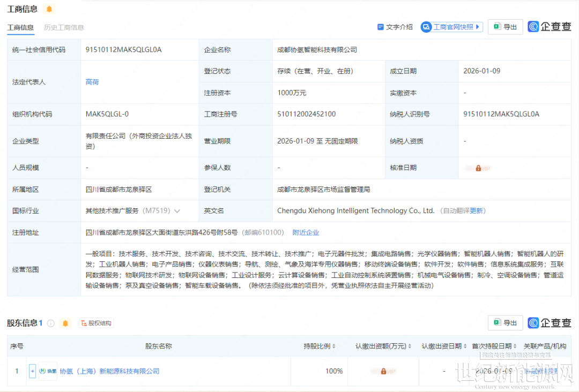Screen dimensions: 579x392
Task: Sort by 持股比例 column
Action: click(x=320, y=346)
